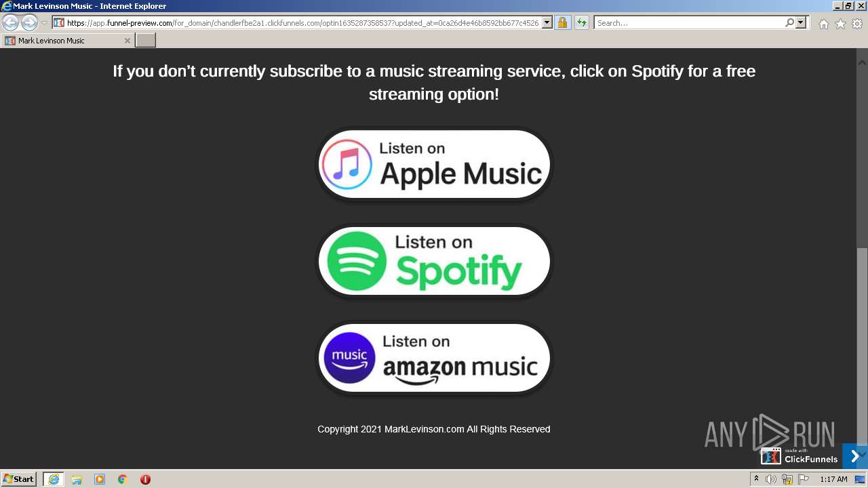Go forward with the browser Forward arrow
868x488 pixels.
pyautogui.click(x=29, y=22)
